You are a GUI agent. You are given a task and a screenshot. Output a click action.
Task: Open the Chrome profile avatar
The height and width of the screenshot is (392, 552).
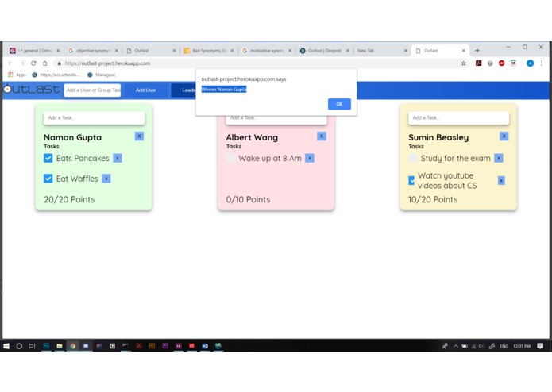[x=531, y=63]
